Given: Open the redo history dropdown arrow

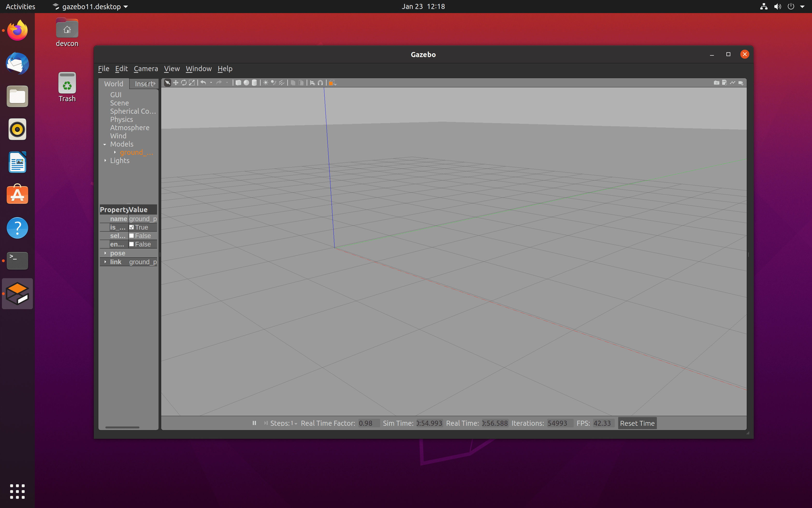Looking at the screenshot, I should (227, 83).
